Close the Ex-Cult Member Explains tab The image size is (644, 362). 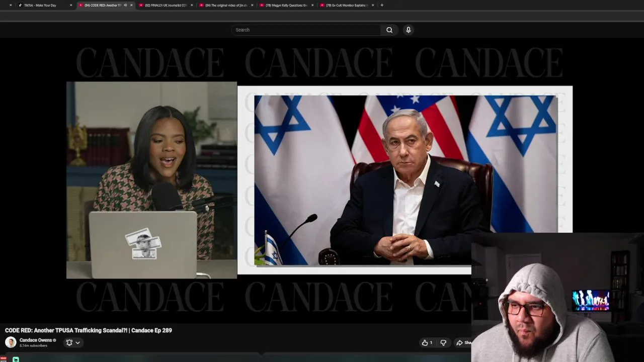click(373, 5)
